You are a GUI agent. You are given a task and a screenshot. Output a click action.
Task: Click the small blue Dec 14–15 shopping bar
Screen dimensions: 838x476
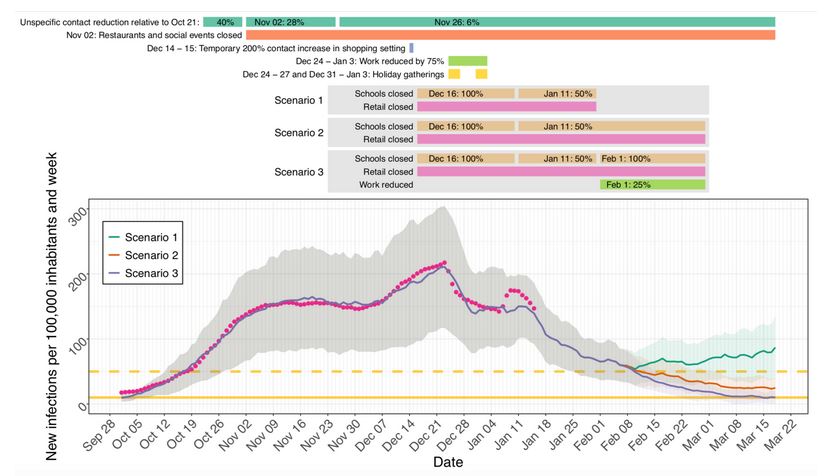click(x=411, y=48)
